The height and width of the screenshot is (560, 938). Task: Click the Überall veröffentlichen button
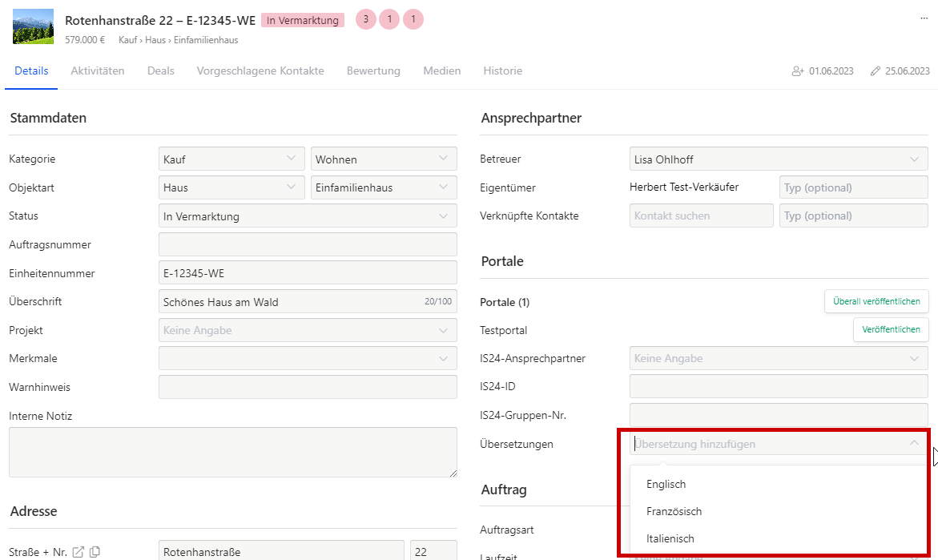(876, 301)
